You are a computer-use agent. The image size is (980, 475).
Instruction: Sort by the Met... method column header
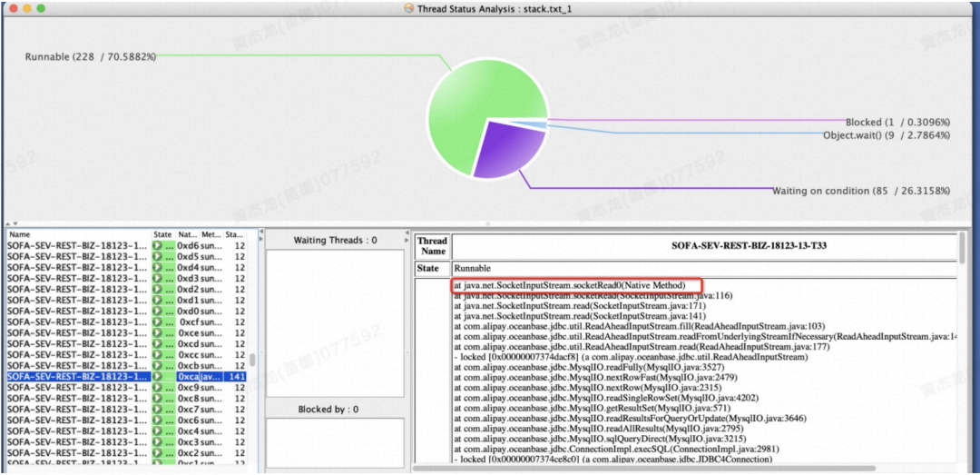point(211,234)
